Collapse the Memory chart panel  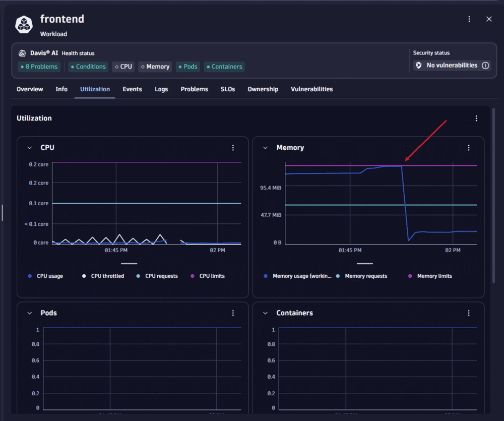click(265, 148)
